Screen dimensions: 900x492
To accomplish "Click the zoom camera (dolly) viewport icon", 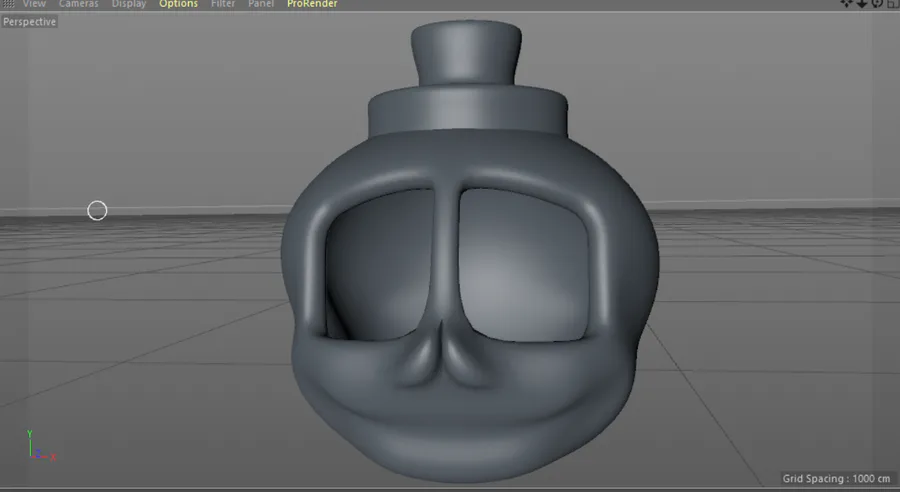I will pos(862,3).
